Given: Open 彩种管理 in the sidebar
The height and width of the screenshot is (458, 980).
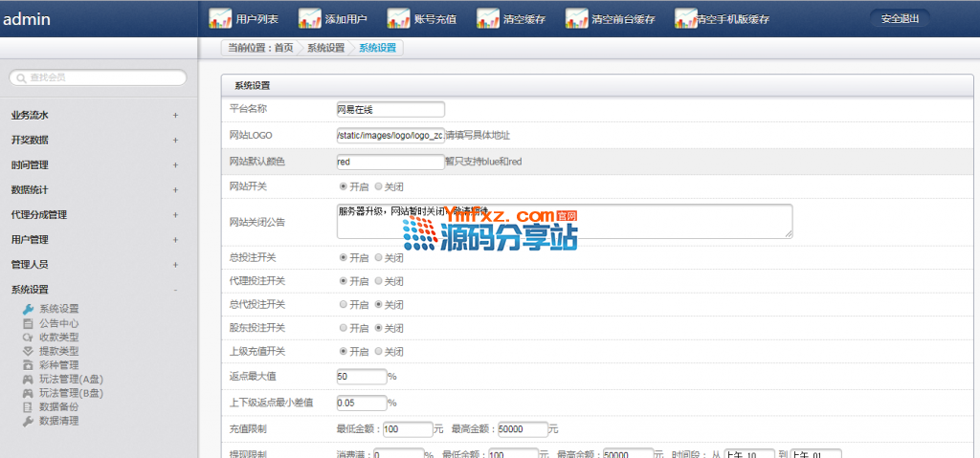Looking at the screenshot, I should point(58,364).
